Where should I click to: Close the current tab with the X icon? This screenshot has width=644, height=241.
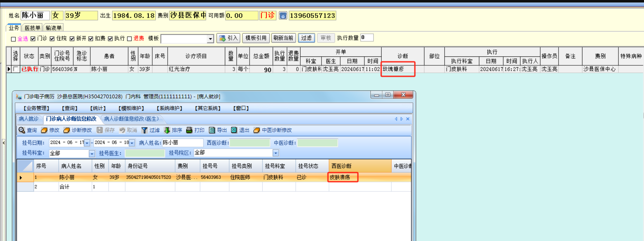[408, 119]
